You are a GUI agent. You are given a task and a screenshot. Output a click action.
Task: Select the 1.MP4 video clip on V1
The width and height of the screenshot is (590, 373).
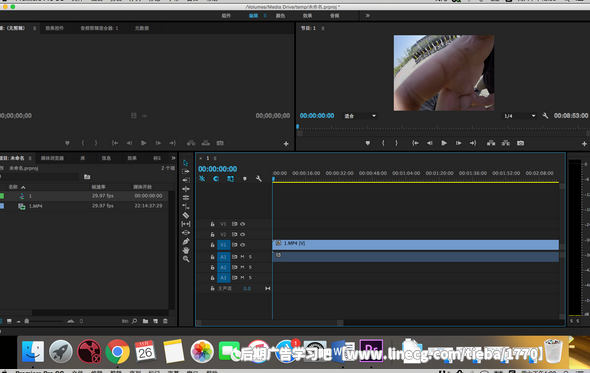[416, 245]
